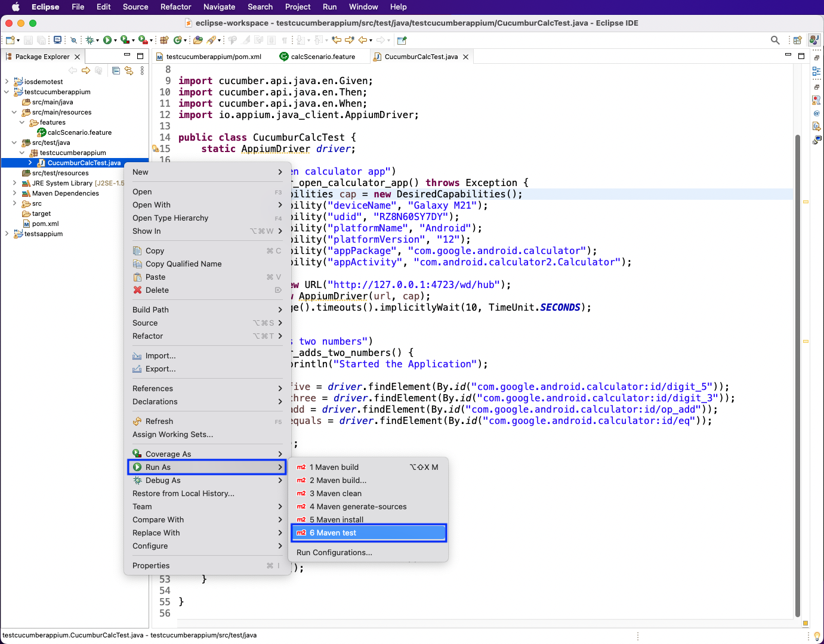Click the Open Type folder icon
The image size is (824, 644).
(198, 40)
